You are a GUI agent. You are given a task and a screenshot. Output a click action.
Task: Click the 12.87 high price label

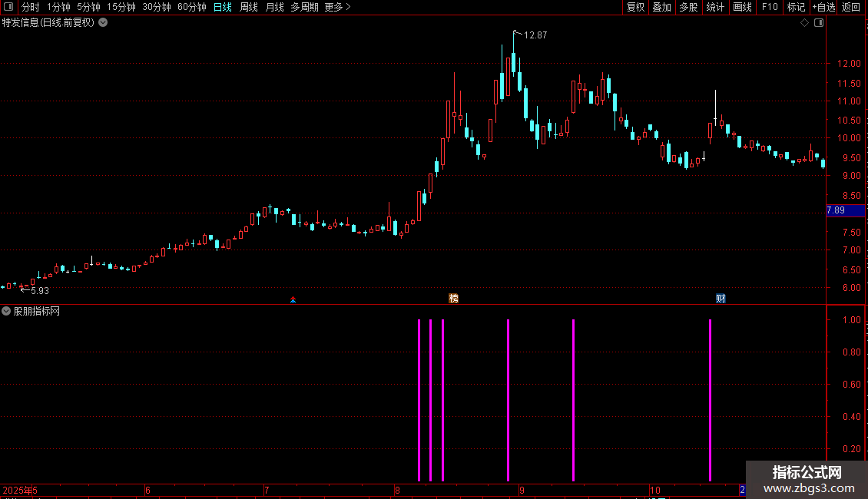[x=535, y=35]
